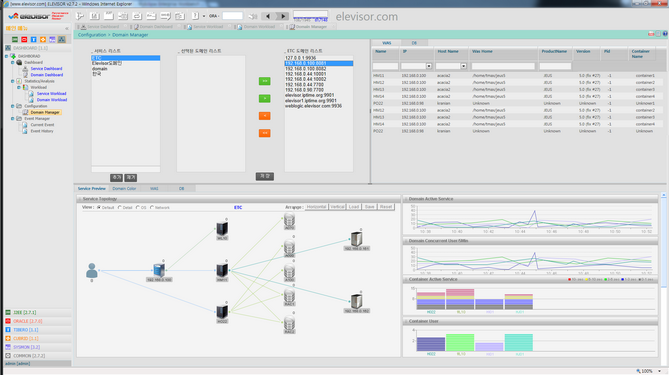
Task: Collapse the Statistics/Analysis tree node
Action: [x=12, y=81]
